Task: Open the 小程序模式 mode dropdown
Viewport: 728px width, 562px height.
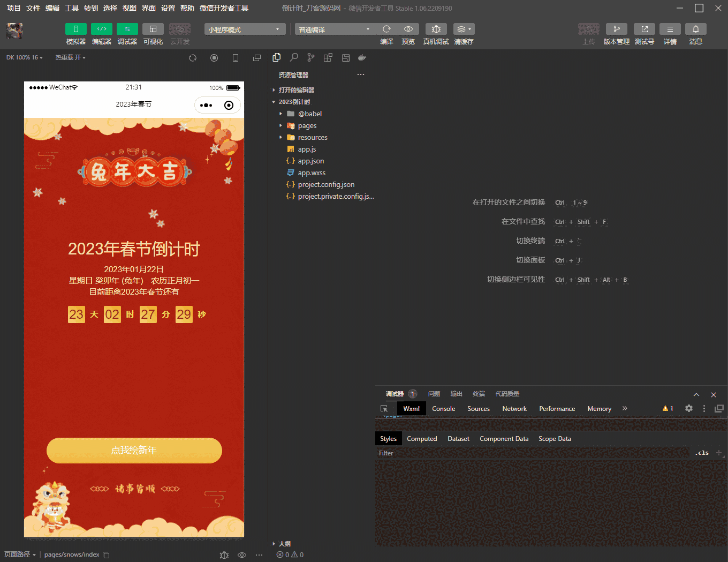Action: click(x=245, y=29)
